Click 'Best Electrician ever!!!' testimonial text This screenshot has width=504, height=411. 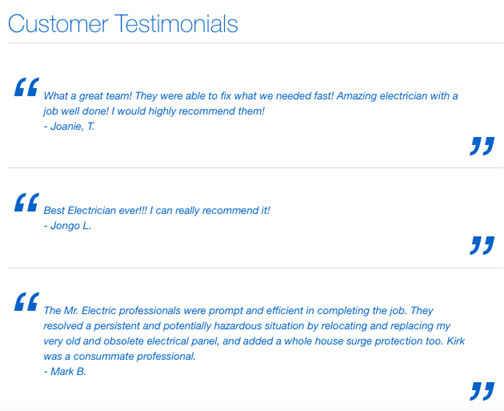[157, 210]
